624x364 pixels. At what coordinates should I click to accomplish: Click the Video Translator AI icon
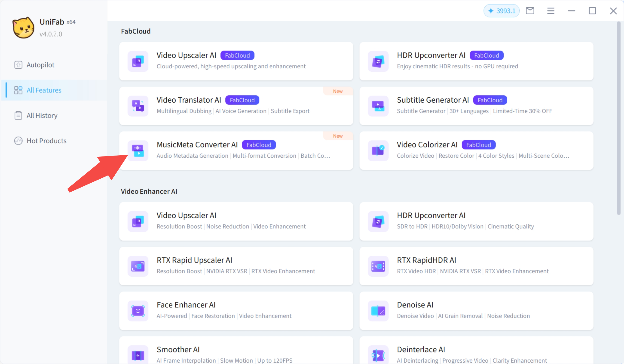[138, 106]
